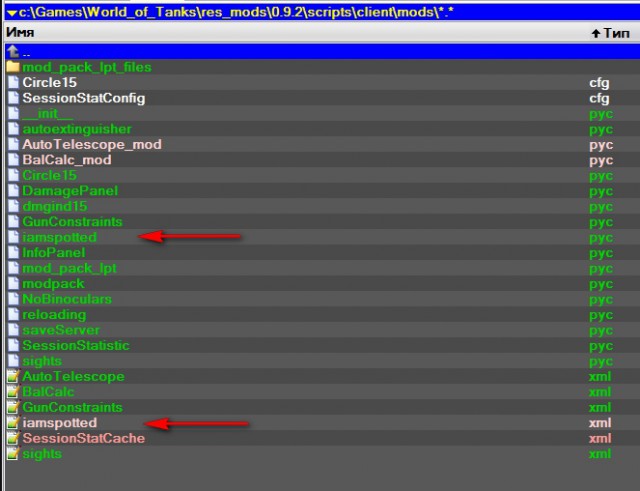Viewport: 640px width, 491px height.
Task: Select the iamspotted pyc file name
Action: (60, 237)
